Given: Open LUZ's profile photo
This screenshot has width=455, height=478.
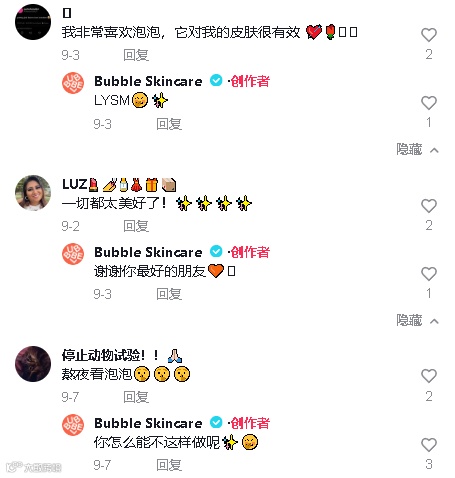Looking at the screenshot, I should tap(33, 193).
